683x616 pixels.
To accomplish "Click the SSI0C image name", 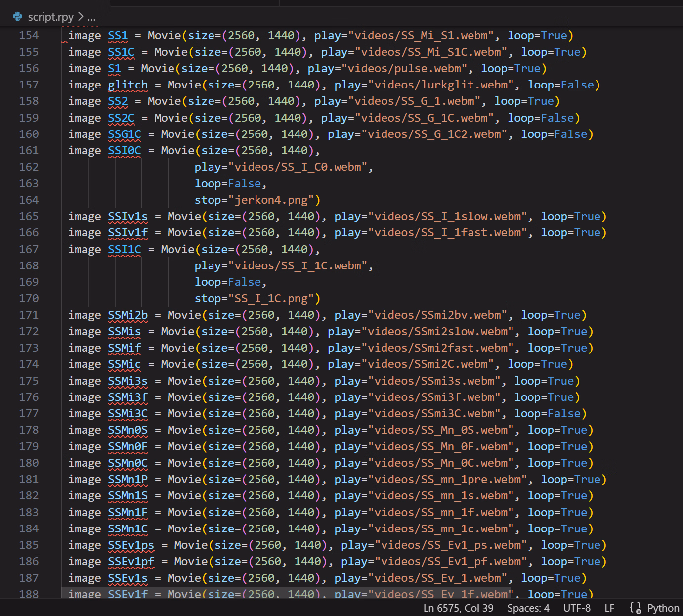I will coord(125,150).
